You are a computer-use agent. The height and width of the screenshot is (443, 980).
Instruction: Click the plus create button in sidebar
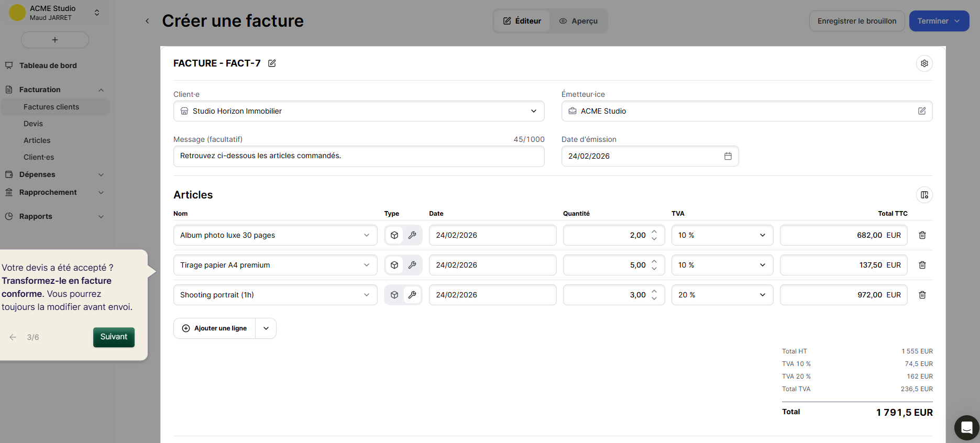55,40
